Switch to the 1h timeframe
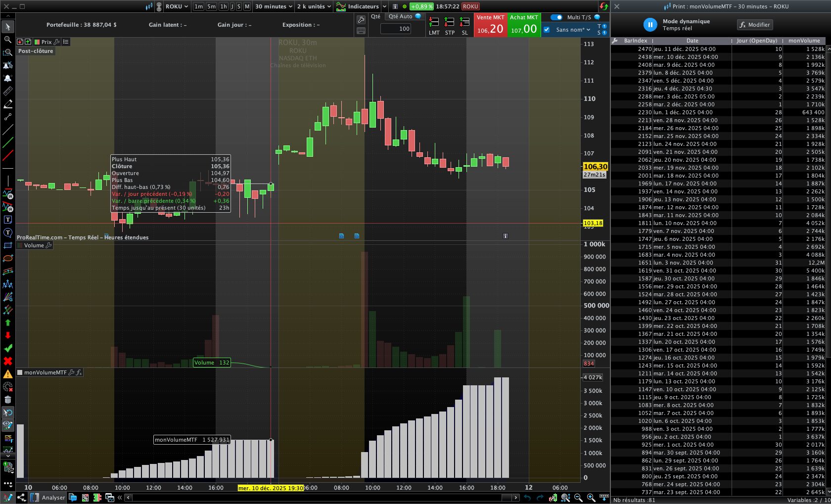Screen dimensions: 831x504 [x=224, y=6]
